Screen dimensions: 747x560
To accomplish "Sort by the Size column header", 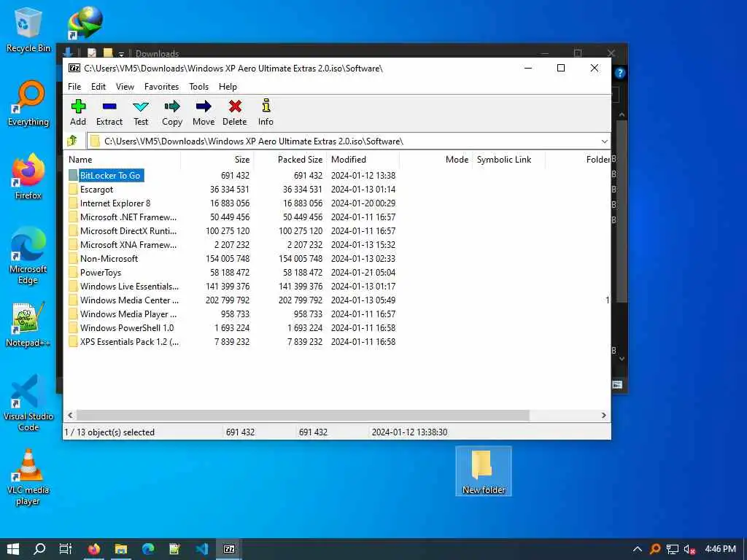I will tap(217, 160).
